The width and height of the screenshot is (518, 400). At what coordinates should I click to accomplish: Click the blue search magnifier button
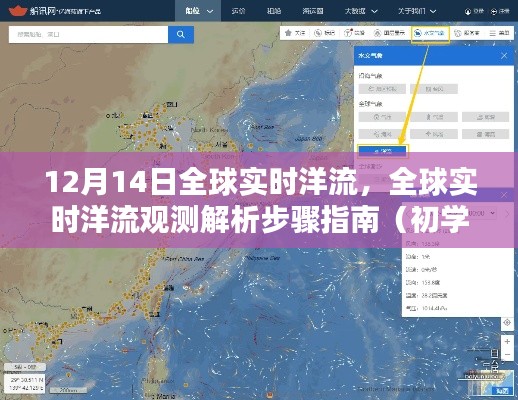tap(181, 34)
